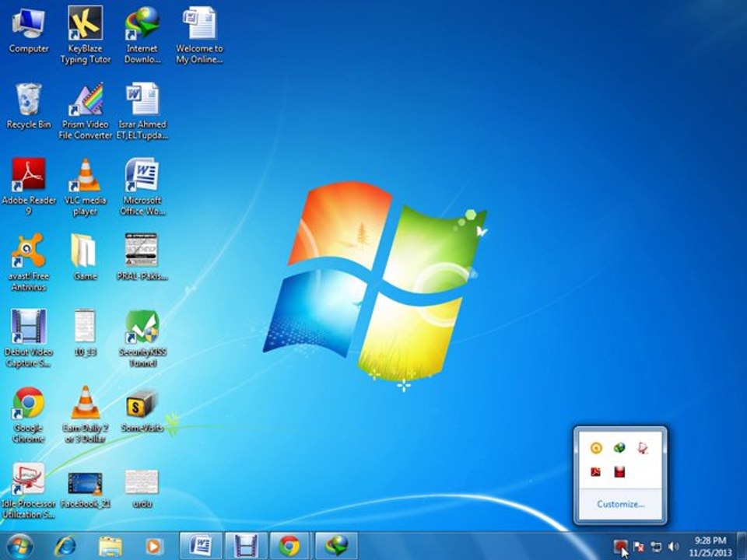This screenshot has height=560, width=747.
Task: Open the Customize... notification icons link
Action: coord(620,504)
